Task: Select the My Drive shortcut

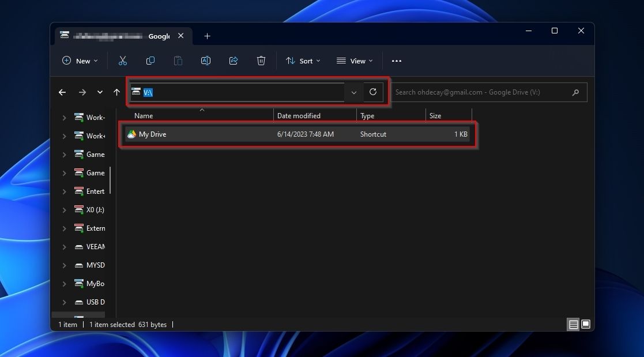Action: pos(152,134)
